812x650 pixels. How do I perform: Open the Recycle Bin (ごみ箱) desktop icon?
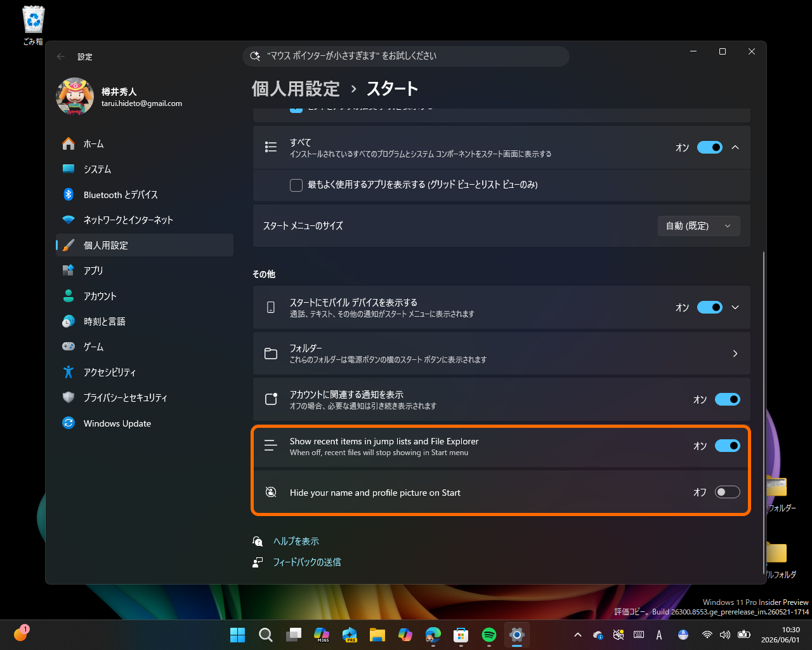[33, 25]
